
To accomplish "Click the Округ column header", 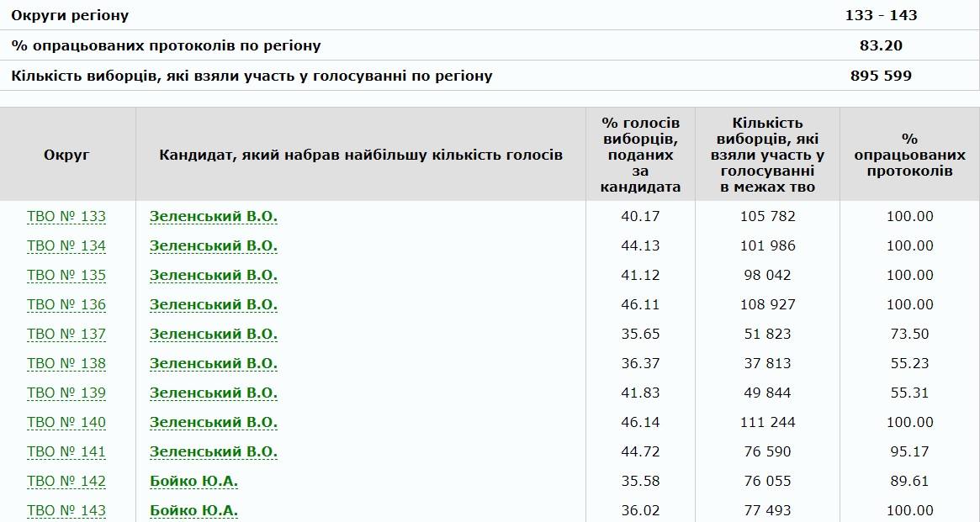I will click(x=66, y=155).
